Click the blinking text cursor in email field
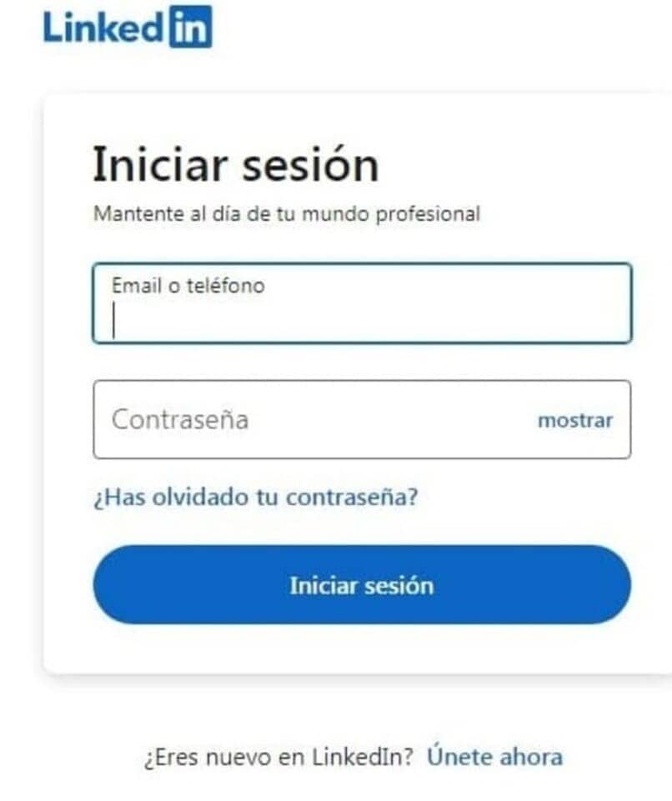The width and height of the screenshot is (672, 801). (x=115, y=320)
